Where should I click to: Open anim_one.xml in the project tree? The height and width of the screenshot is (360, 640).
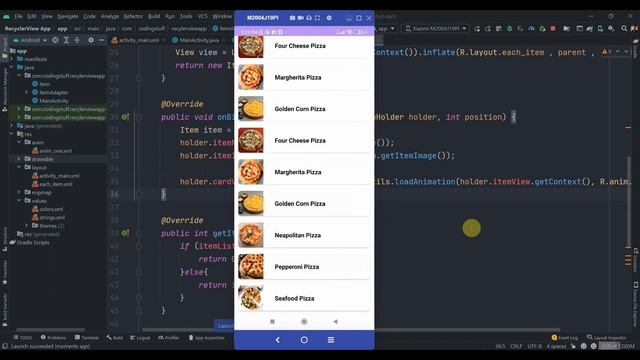pyautogui.click(x=52, y=151)
